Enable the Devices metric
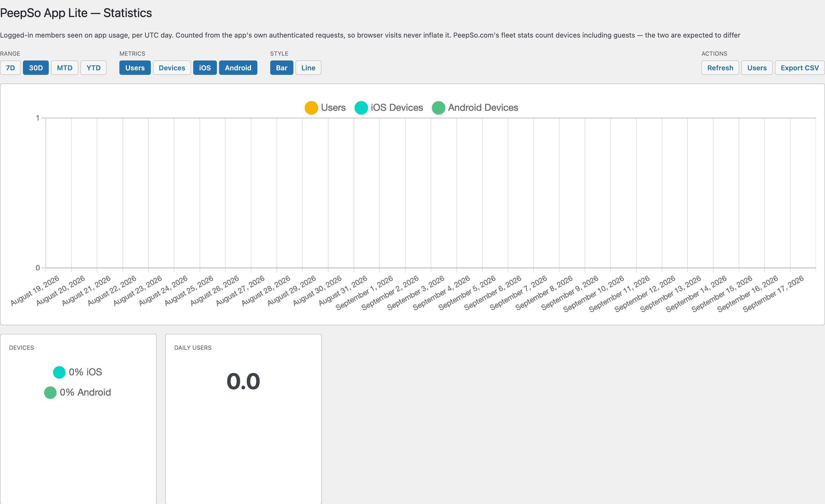Viewport: 825px width, 504px height. click(172, 68)
